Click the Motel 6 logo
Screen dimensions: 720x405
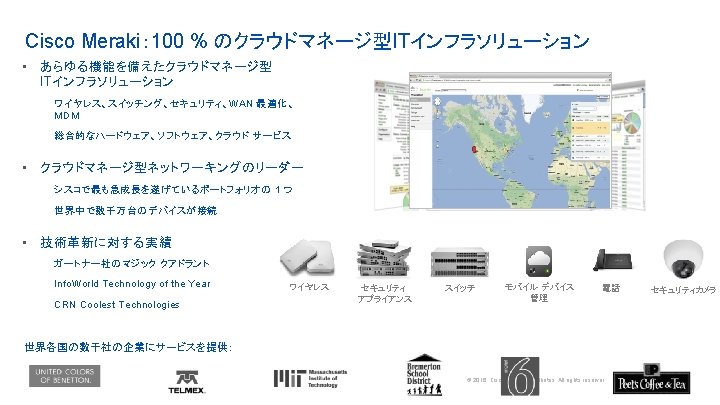(x=520, y=377)
